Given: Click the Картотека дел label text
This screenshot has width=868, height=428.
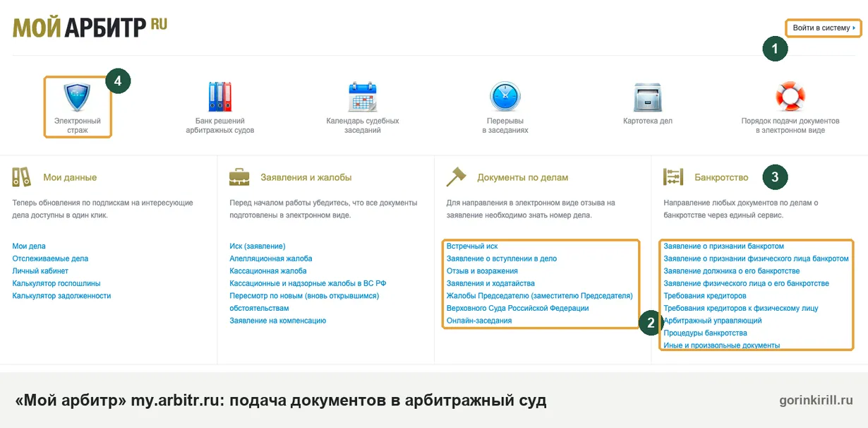Looking at the screenshot, I should point(648,121).
